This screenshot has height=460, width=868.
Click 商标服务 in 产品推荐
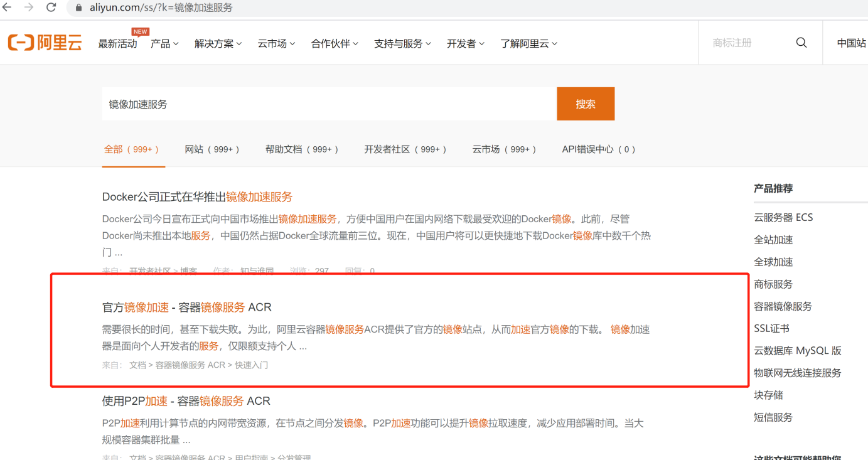[773, 284]
